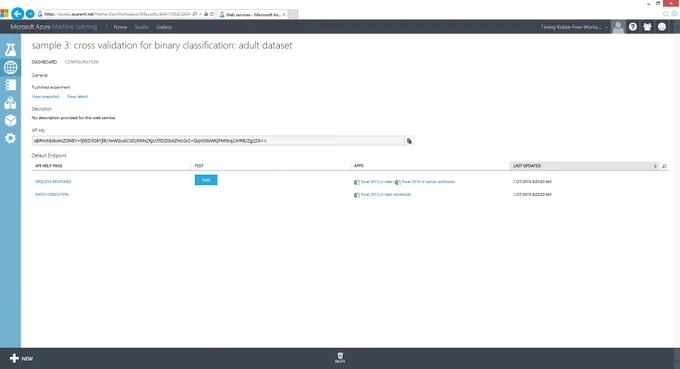
Task: Open the Batch Execution API help link
Action: coord(52,195)
